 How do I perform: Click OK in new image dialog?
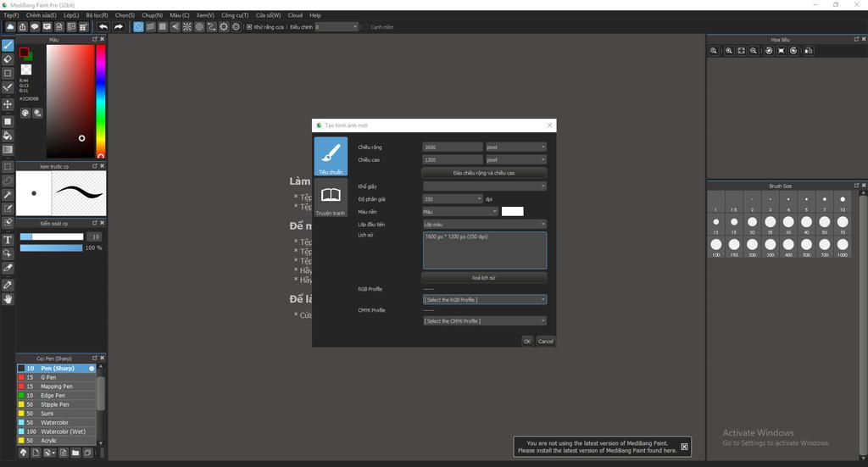(x=527, y=342)
